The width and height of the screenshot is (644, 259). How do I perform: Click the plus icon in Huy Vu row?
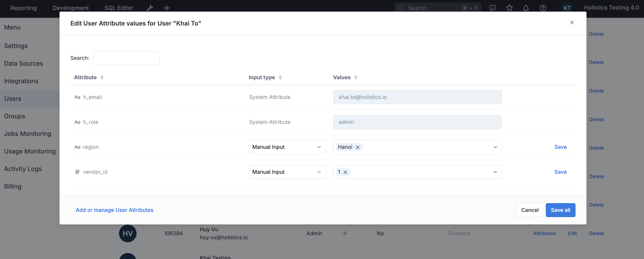pos(345,233)
